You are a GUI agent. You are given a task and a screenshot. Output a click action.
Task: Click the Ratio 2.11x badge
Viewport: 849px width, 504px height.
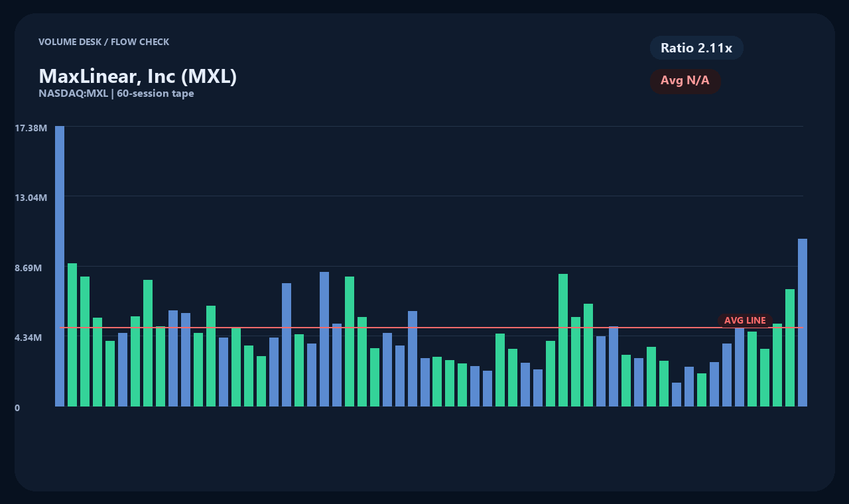coord(696,48)
